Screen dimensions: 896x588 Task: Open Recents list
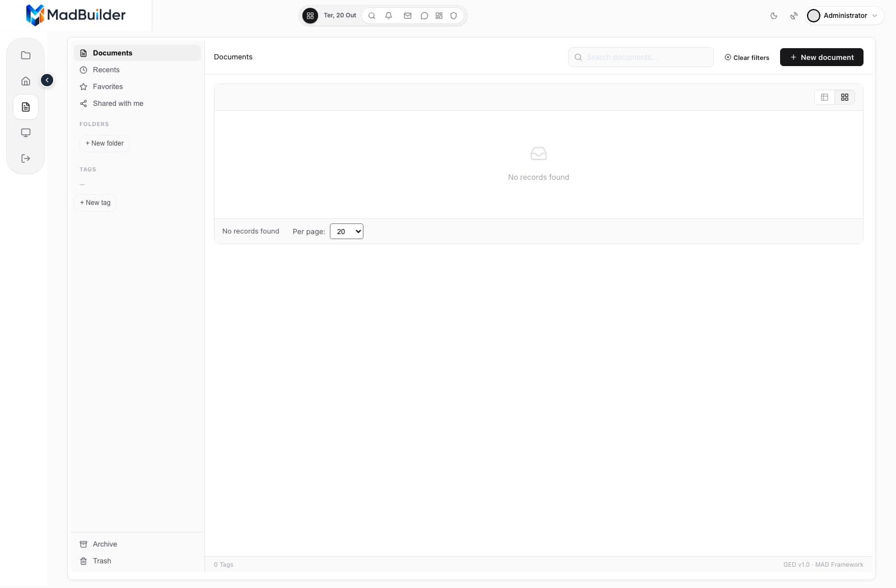pyautogui.click(x=137, y=70)
